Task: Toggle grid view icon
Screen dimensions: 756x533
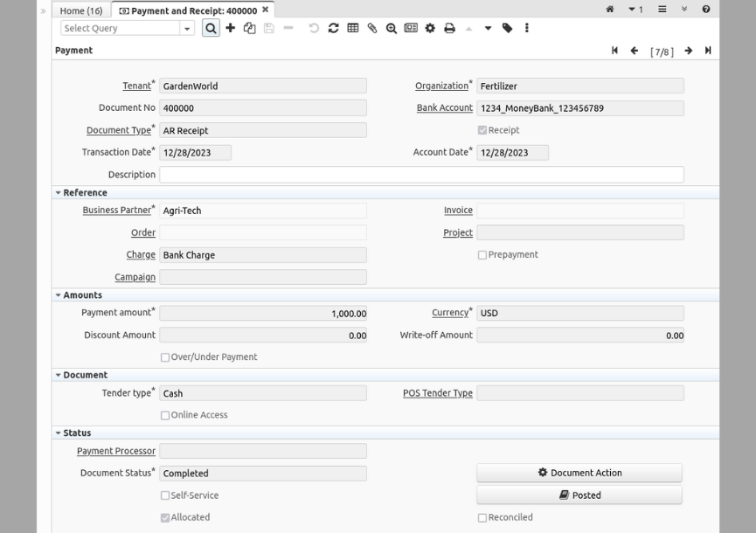Action: tap(353, 28)
